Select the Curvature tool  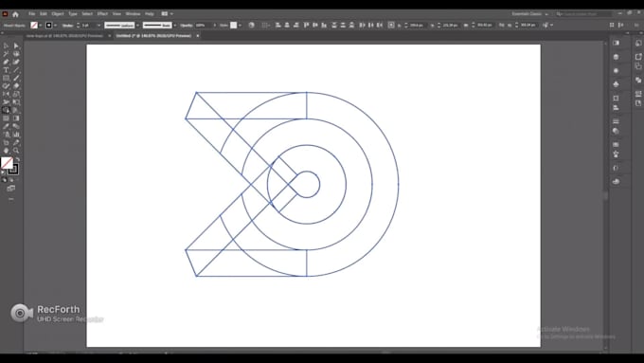[16, 62]
